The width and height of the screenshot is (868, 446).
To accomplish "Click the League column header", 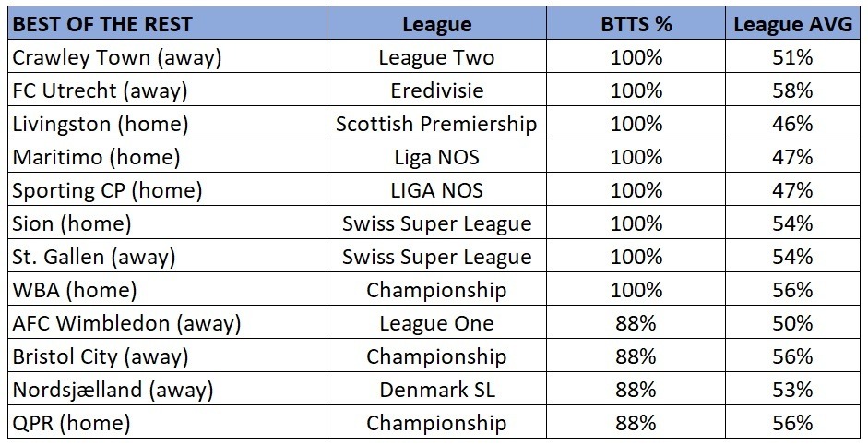I will tap(436, 23).
